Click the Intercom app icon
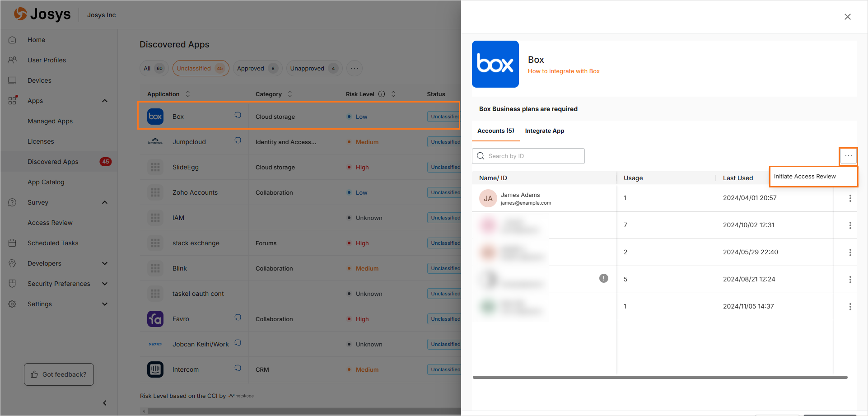Viewport: 868px width, 416px height. click(155, 369)
